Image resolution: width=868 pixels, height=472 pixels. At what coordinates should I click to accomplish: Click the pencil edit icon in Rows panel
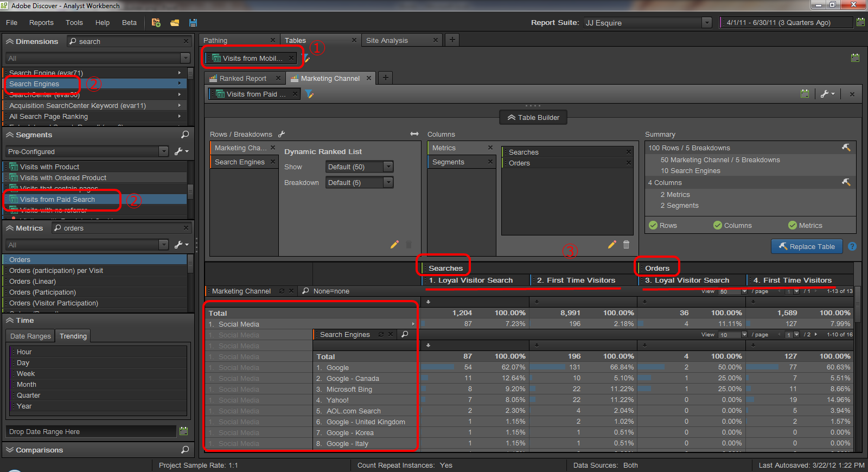point(394,245)
